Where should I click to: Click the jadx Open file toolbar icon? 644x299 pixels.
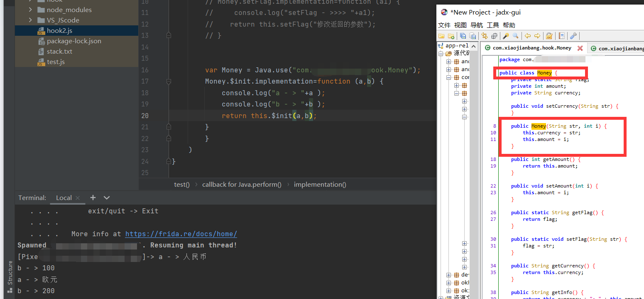click(441, 36)
